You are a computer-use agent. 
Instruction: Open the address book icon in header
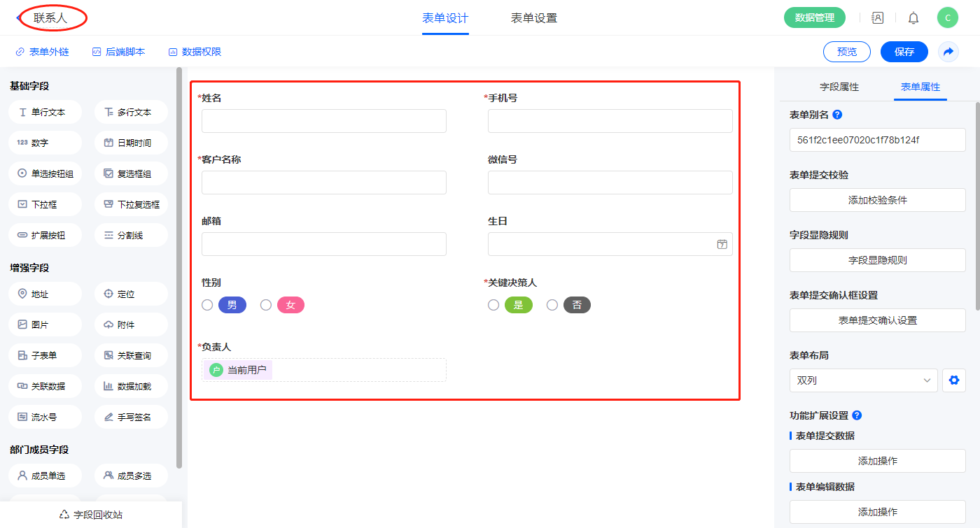877,18
